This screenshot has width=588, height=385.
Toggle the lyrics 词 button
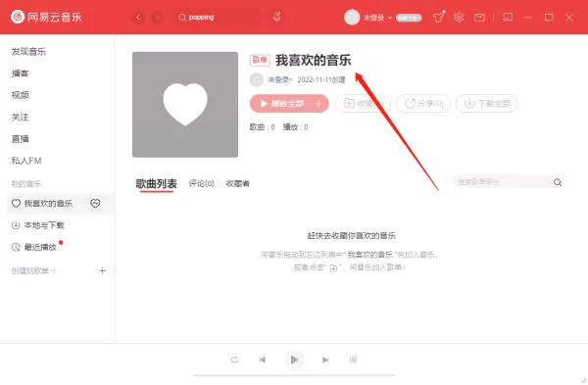click(353, 360)
